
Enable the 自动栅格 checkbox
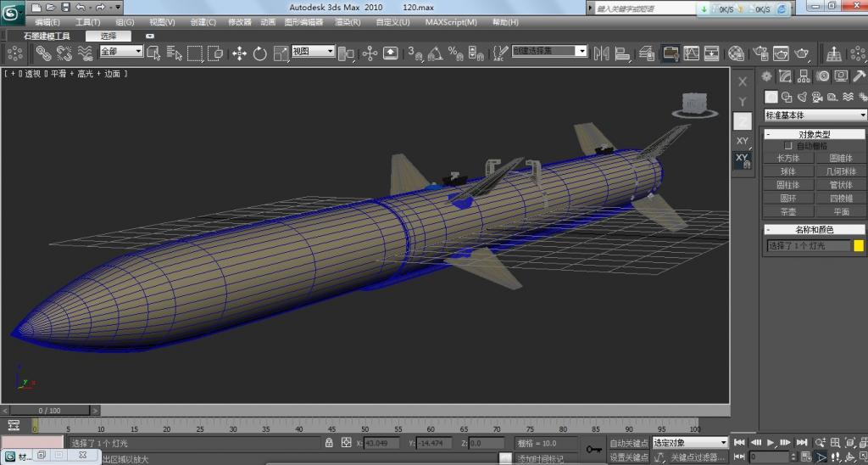[789, 146]
